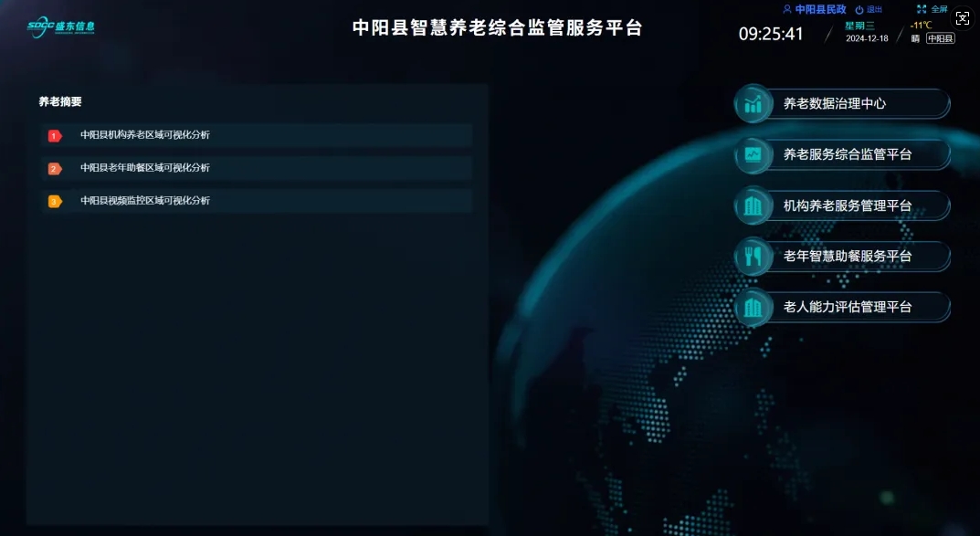The image size is (980, 536).
Task: Click the fork-and-knife icon for 老年智慧助餐服务平台
Action: tap(753, 257)
